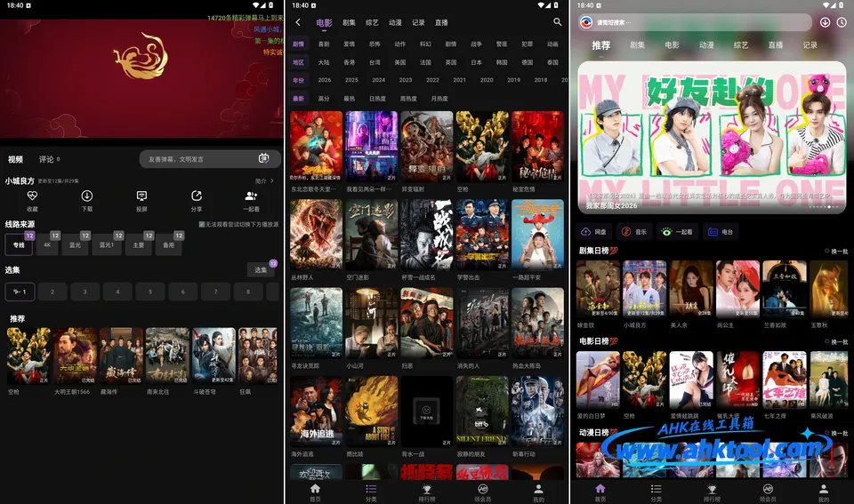
Task: Open watch history clock icon on home screen
Action: point(842,22)
